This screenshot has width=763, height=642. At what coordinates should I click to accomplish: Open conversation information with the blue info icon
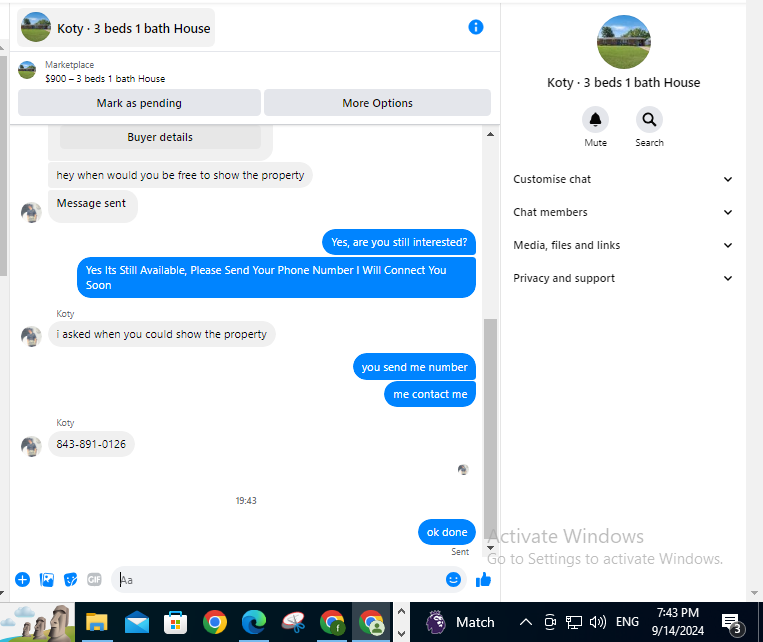(475, 27)
